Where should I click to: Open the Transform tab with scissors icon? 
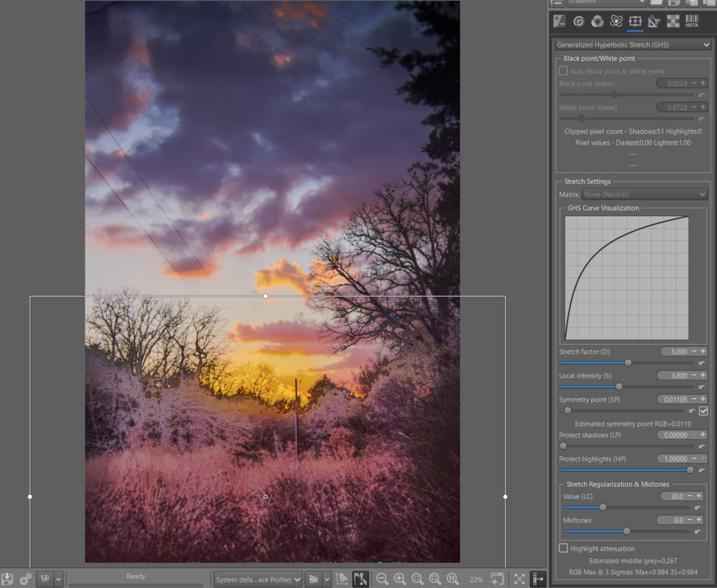[x=654, y=21]
